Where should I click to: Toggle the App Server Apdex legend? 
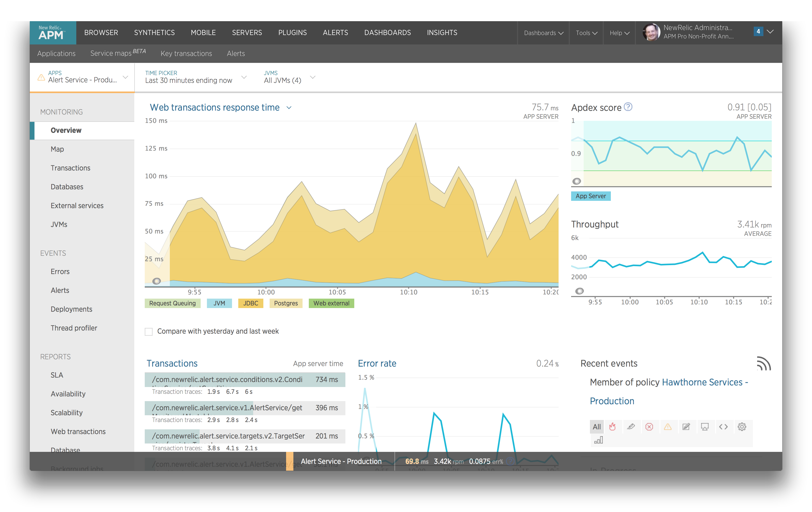[590, 196]
